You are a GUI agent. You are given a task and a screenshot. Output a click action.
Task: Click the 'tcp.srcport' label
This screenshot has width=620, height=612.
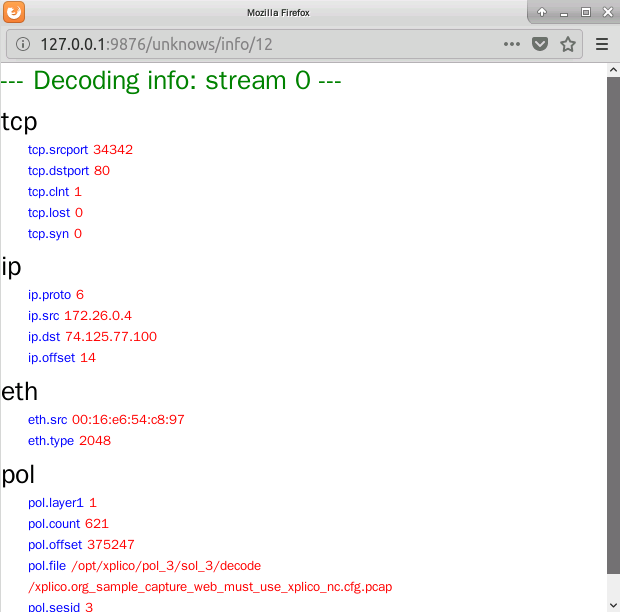(x=58, y=150)
